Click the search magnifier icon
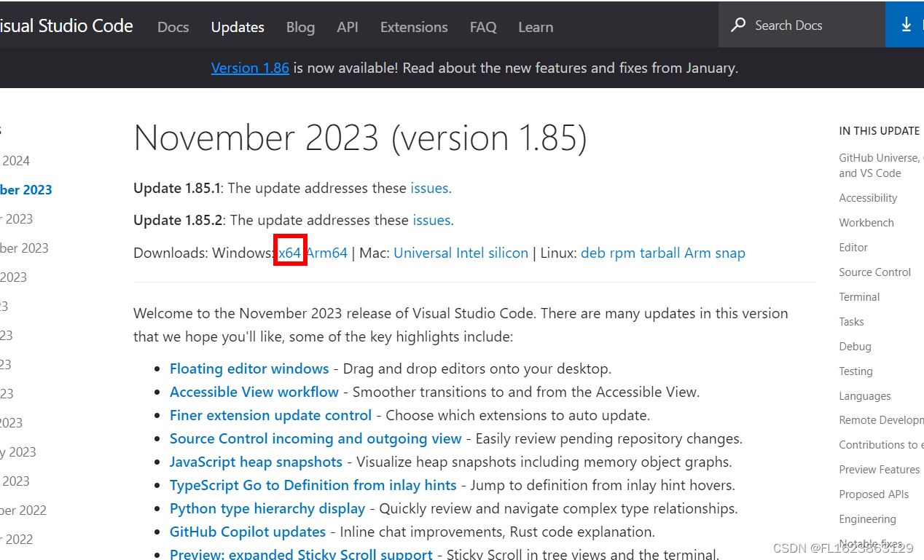Screen dimensions: 924x560 point(738,25)
